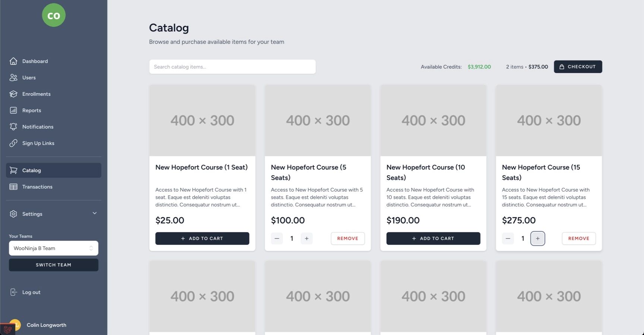644x335 pixels.
Task: Remove the 15 Seats course from cart
Action: click(x=579, y=238)
